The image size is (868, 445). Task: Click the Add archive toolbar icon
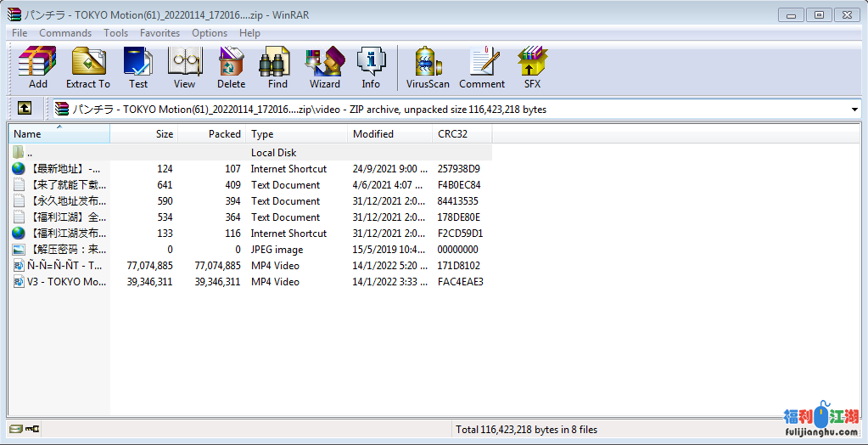tap(37, 67)
